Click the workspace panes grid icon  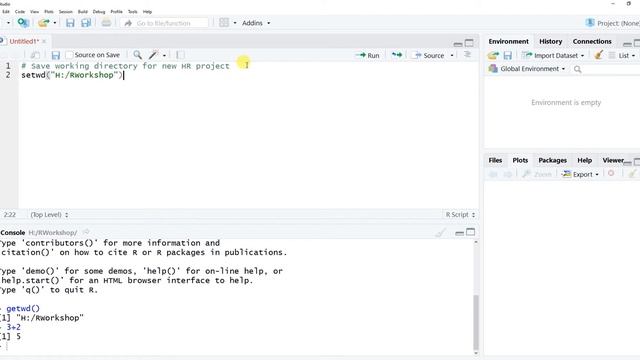point(224,23)
